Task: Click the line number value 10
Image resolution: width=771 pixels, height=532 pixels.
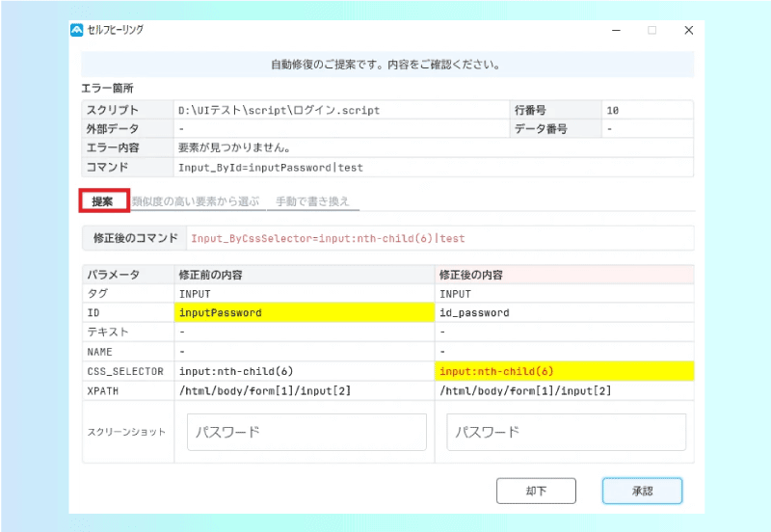Action: (x=612, y=110)
